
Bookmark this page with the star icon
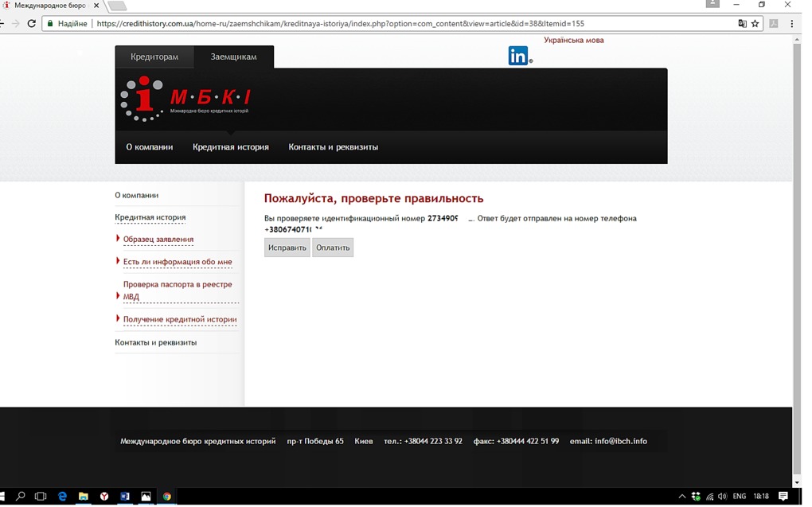[755, 24]
